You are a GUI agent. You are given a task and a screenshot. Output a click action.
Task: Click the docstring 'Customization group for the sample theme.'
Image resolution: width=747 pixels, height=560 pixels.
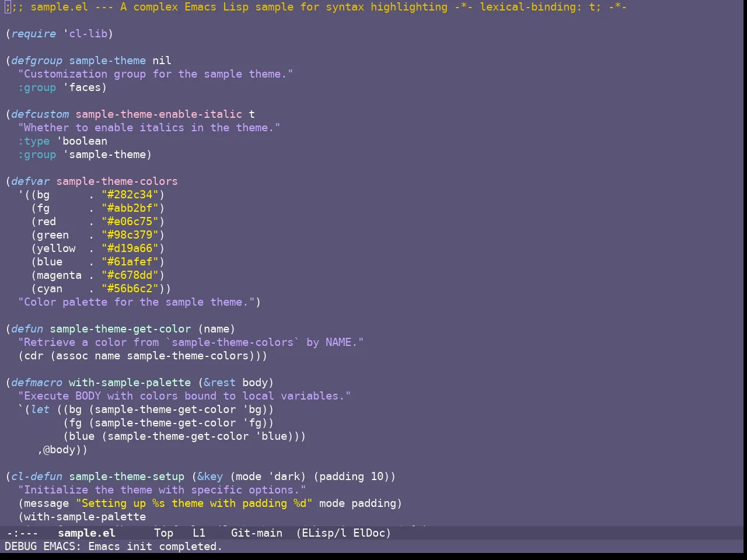pyautogui.click(x=155, y=74)
